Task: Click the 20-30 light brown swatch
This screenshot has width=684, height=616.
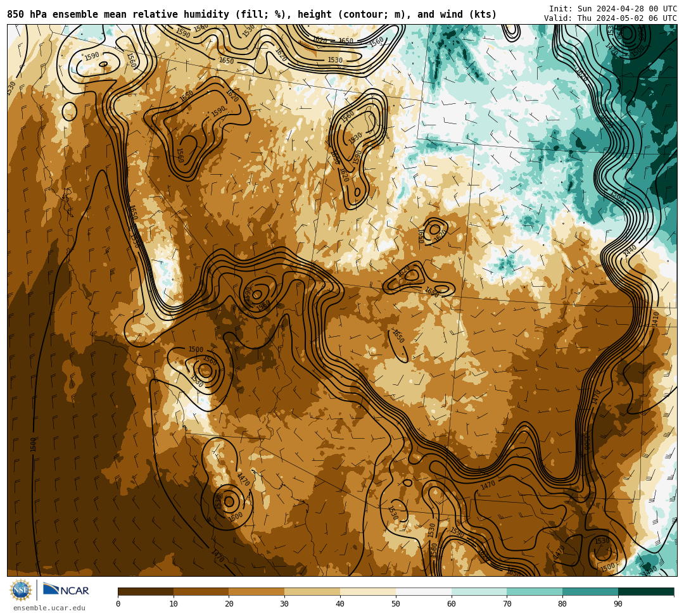Action: [x=257, y=591]
